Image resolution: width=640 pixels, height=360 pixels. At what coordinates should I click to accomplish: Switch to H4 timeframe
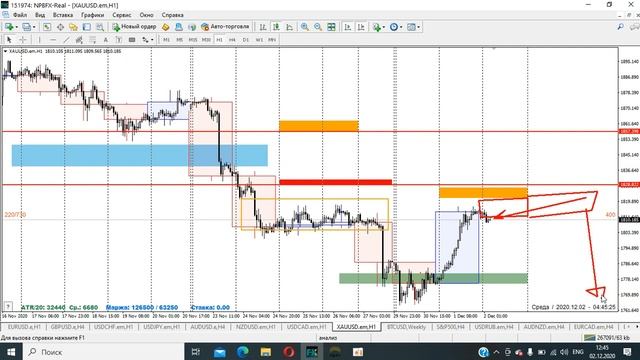(232, 40)
